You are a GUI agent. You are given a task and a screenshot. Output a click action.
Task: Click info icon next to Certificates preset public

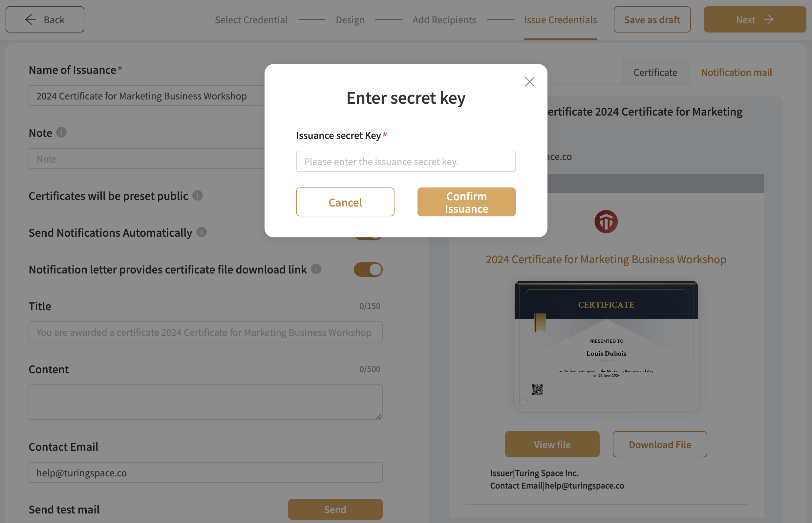197,195
